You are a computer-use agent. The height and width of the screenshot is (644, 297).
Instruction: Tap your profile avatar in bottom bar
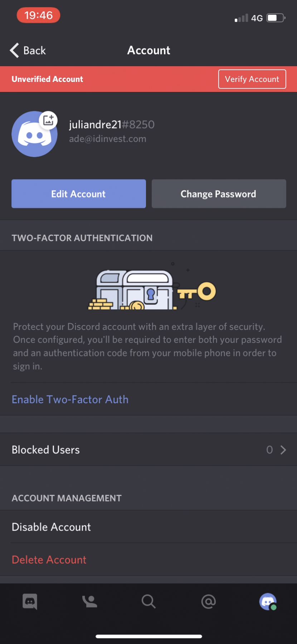pos(268,601)
